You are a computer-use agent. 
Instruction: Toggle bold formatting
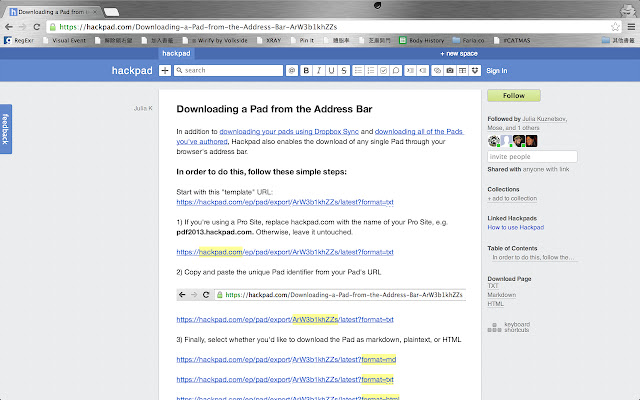(x=306, y=71)
